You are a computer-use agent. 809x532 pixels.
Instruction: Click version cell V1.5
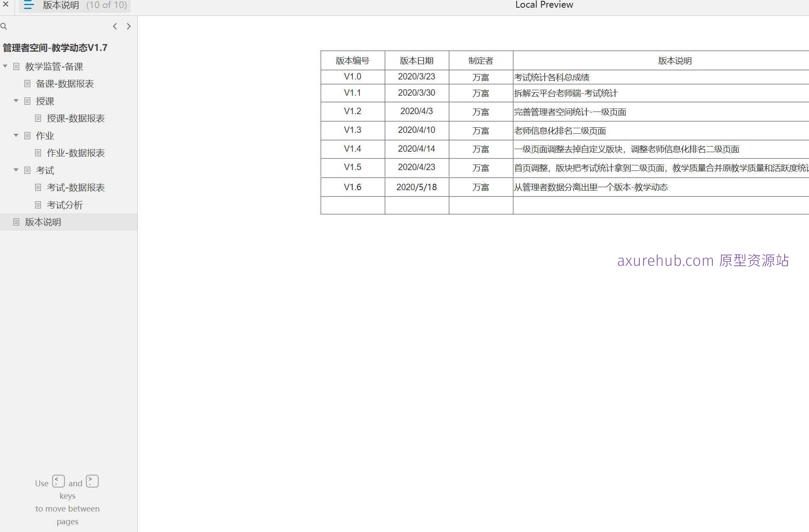pos(353,168)
